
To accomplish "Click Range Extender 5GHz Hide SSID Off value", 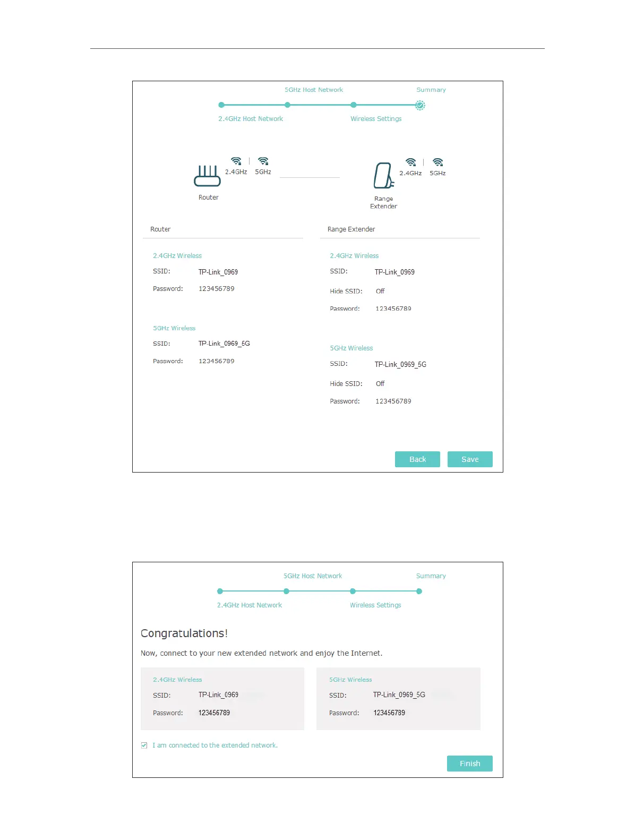I will pos(380,383).
